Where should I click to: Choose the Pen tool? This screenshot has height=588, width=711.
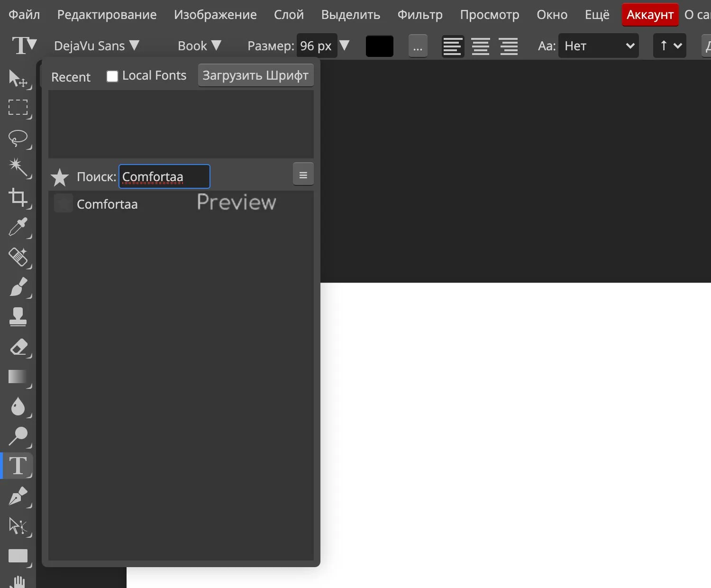pyautogui.click(x=18, y=496)
